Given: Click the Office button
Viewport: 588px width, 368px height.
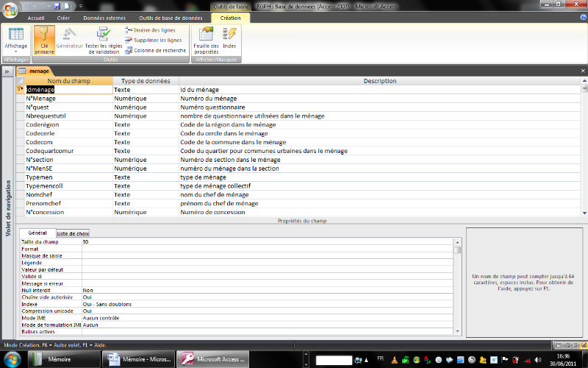Looking at the screenshot, I should pyautogui.click(x=10, y=7).
